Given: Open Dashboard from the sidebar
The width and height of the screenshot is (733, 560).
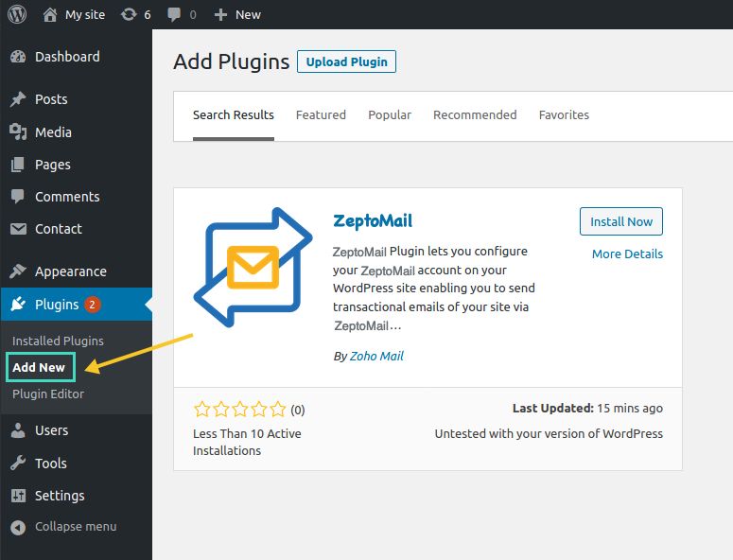Looking at the screenshot, I should [x=66, y=57].
